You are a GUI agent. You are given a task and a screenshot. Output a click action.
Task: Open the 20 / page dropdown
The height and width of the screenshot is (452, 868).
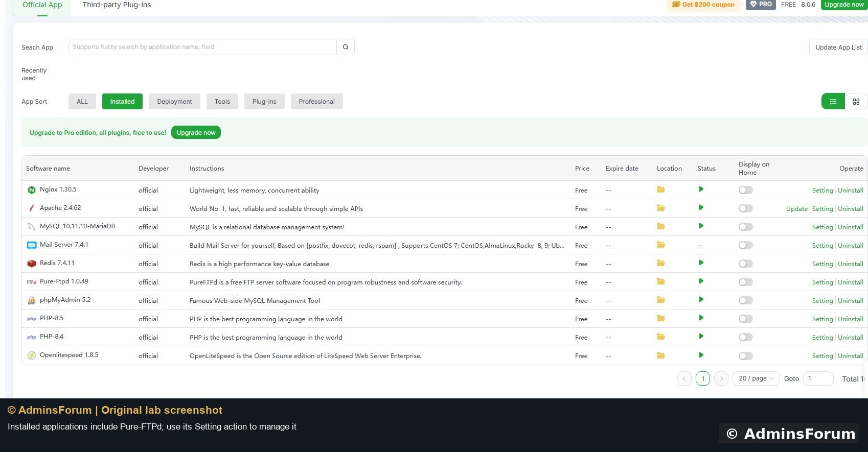click(x=756, y=378)
